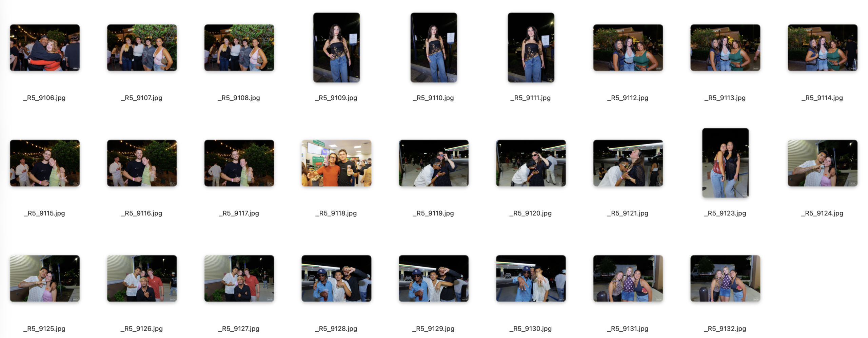Click the file name _R5_9119.jpg
The width and height of the screenshot is (868, 338).
pos(433,213)
